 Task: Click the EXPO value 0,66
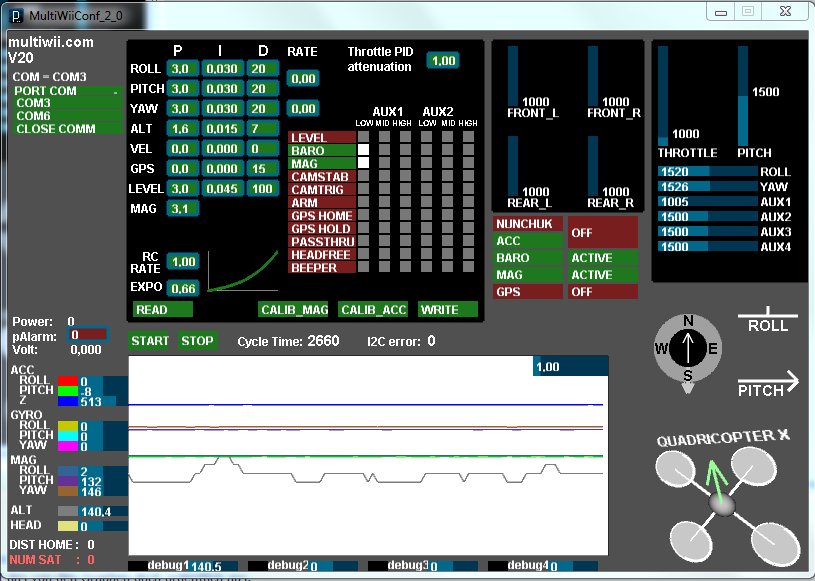point(182,288)
